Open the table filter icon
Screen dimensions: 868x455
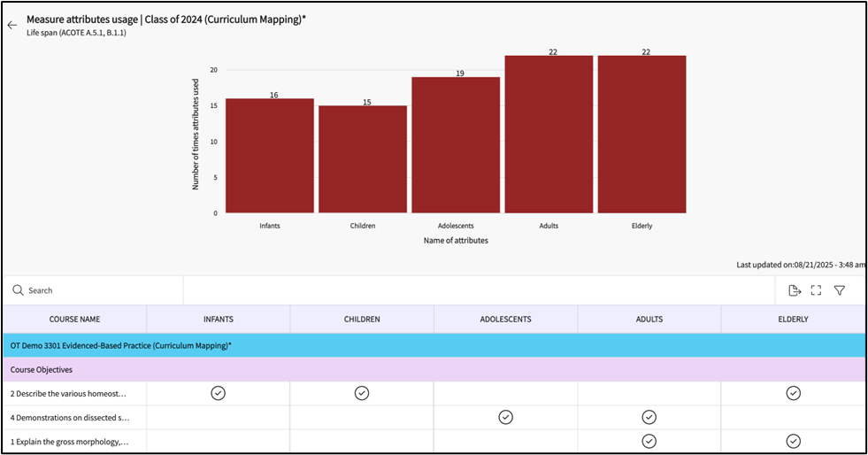pyautogui.click(x=840, y=290)
